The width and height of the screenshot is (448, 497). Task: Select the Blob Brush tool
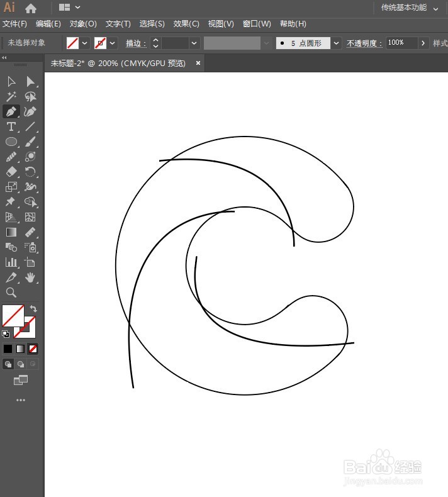(x=30, y=157)
